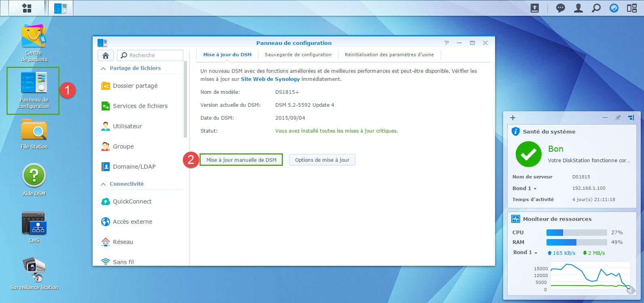Click the Recherche search field

pyautogui.click(x=150, y=55)
